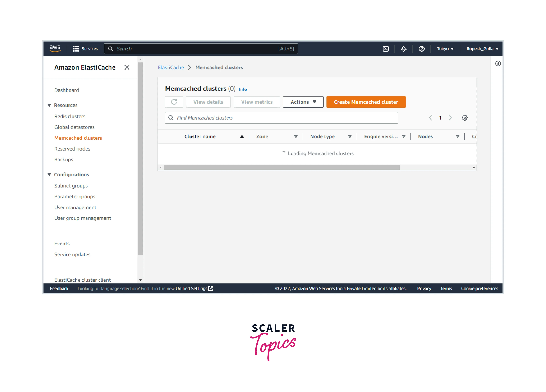
Task: Click the ElastiCache breadcrumb link
Action: [171, 67]
